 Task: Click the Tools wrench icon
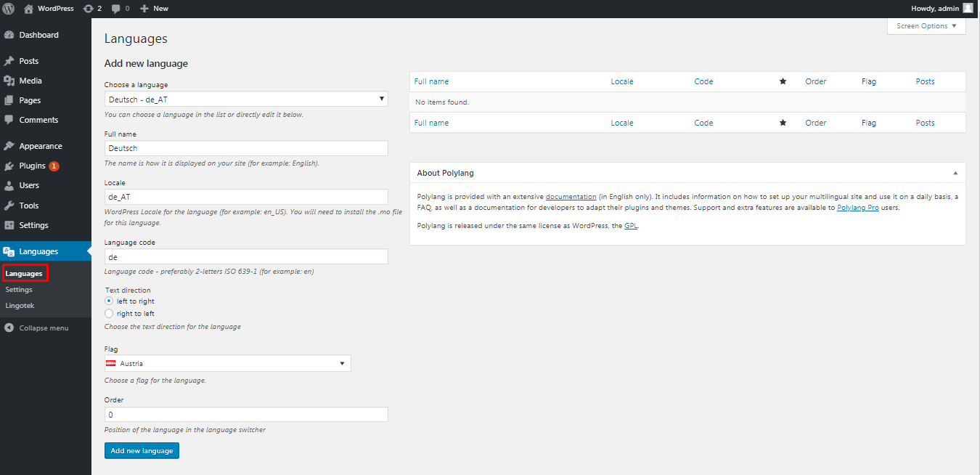coord(9,206)
